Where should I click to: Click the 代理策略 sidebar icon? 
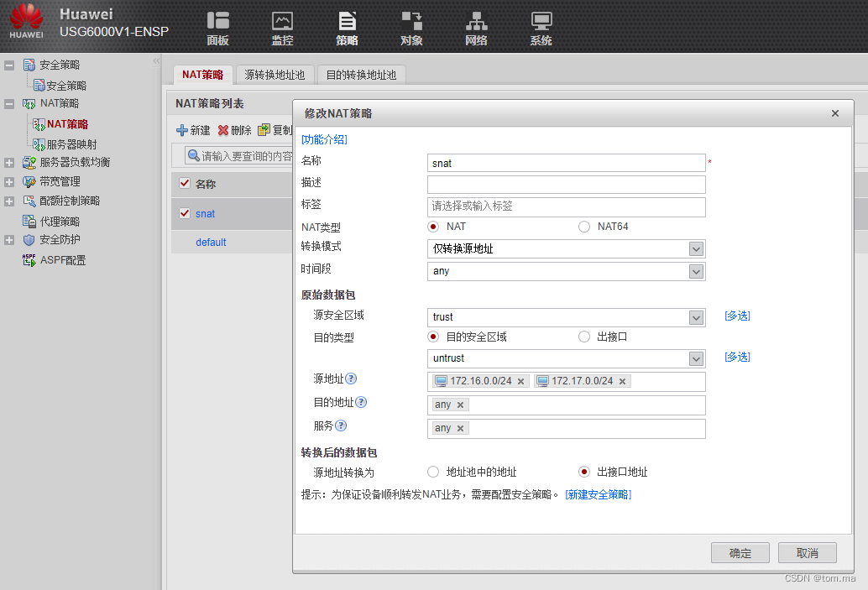tap(29, 222)
